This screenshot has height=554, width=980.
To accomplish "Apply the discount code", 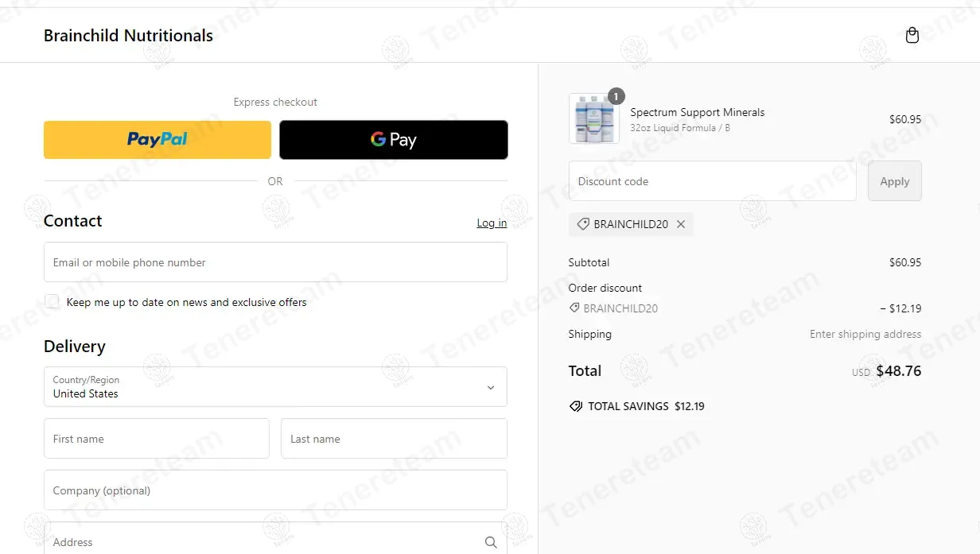I will pos(895,181).
